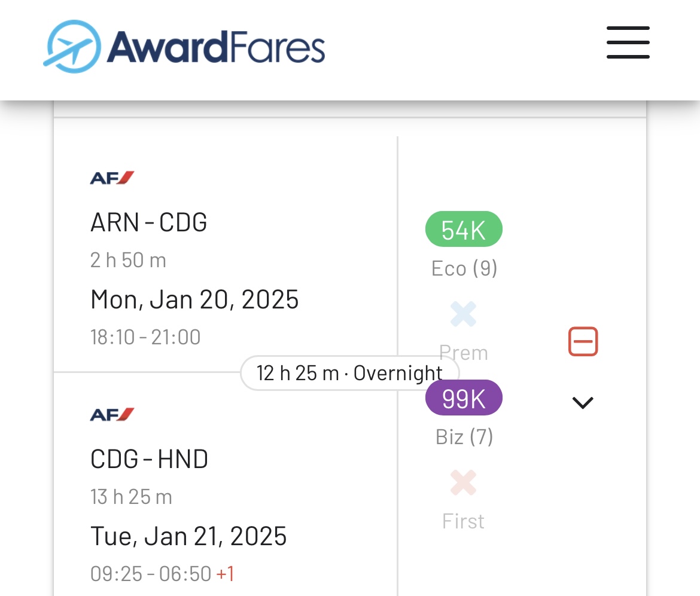700x596 pixels.
Task: Click the Air France logo for ARN - CDG
Action: 112,178
